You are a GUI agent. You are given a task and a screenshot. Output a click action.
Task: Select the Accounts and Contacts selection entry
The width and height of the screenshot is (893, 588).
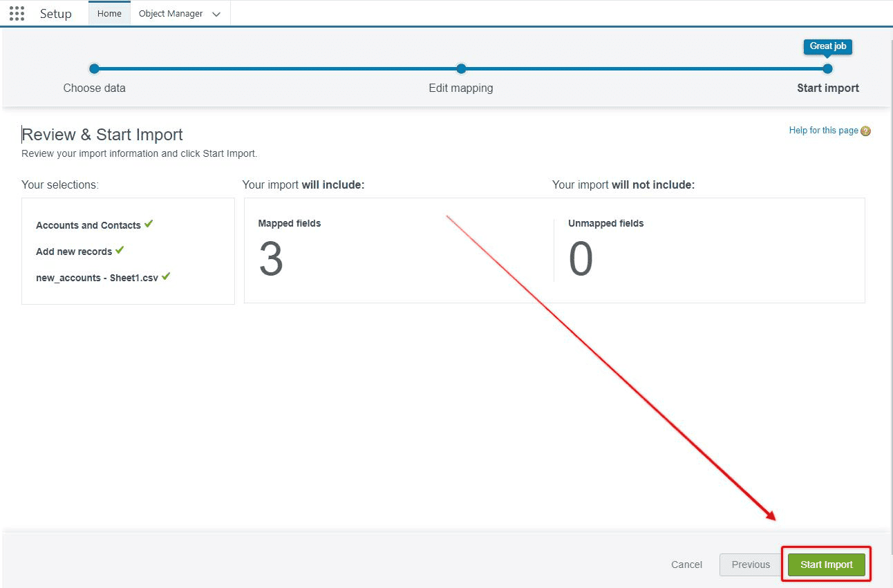click(x=88, y=225)
